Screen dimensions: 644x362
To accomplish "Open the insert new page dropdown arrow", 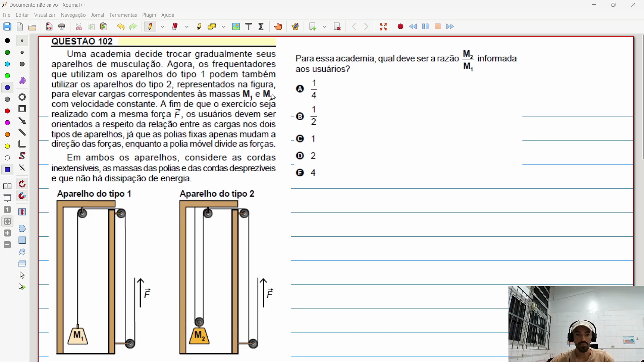I will (x=325, y=27).
